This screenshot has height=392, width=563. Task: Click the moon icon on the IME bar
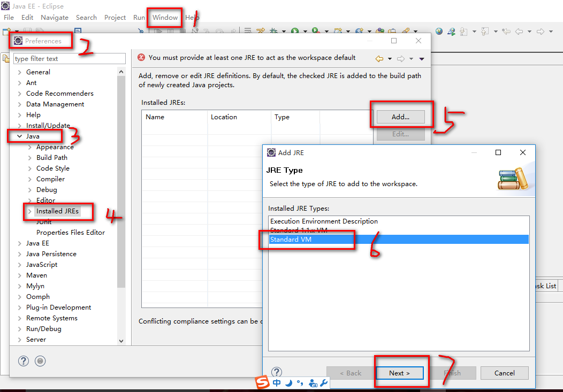point(288,383)
